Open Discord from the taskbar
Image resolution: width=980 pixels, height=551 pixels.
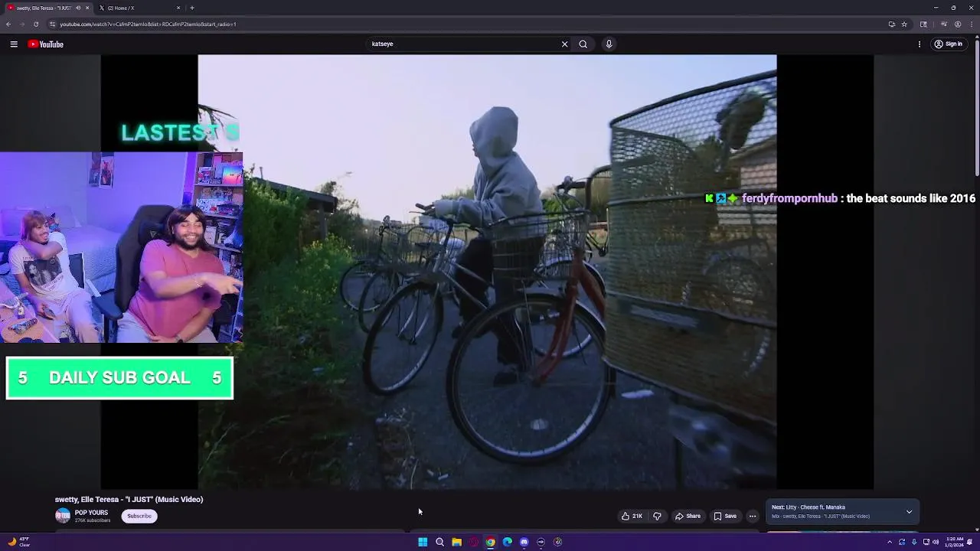coord(524,542)
